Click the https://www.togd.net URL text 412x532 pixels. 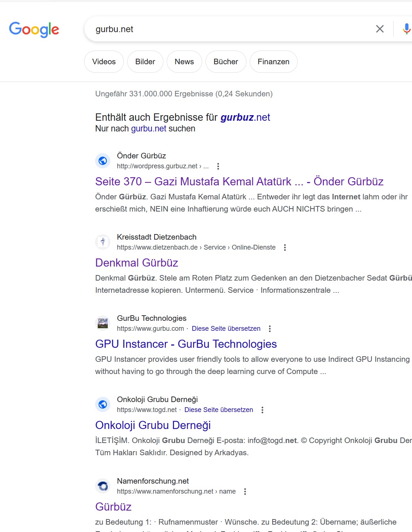[x=147, y=410]
